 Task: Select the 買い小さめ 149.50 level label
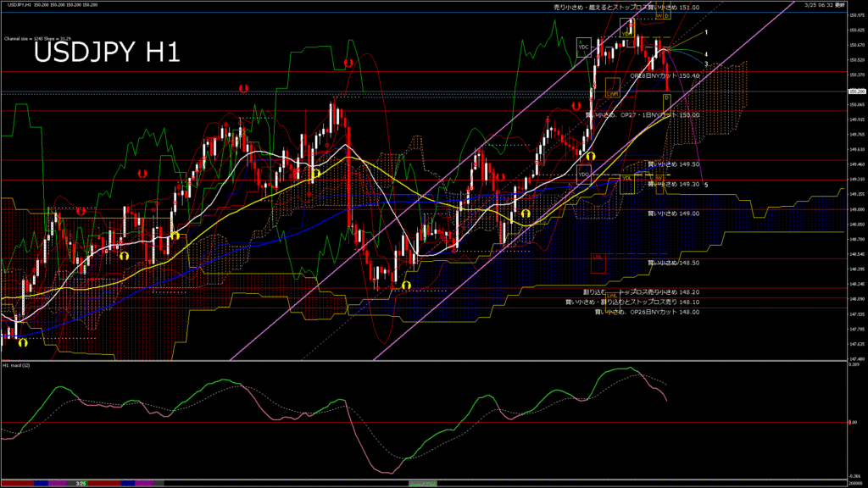coord(673,164)
